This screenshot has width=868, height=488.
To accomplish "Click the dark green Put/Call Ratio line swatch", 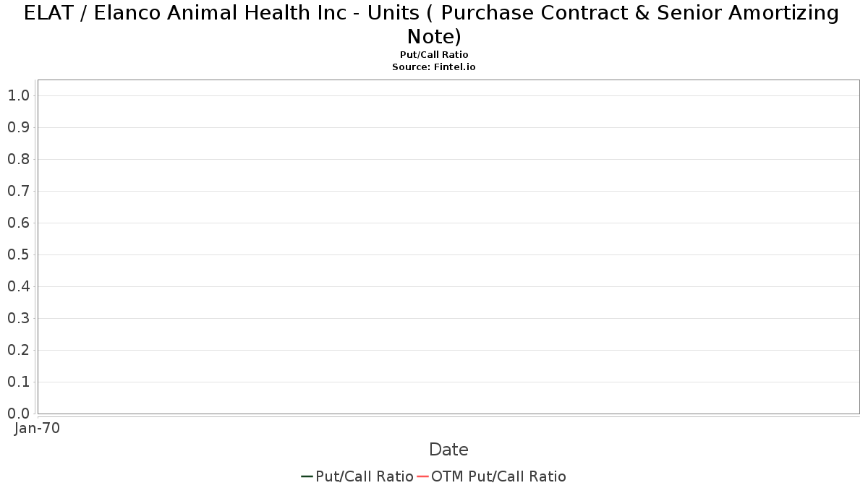I will pyautogui.click(x=307, y=476).
